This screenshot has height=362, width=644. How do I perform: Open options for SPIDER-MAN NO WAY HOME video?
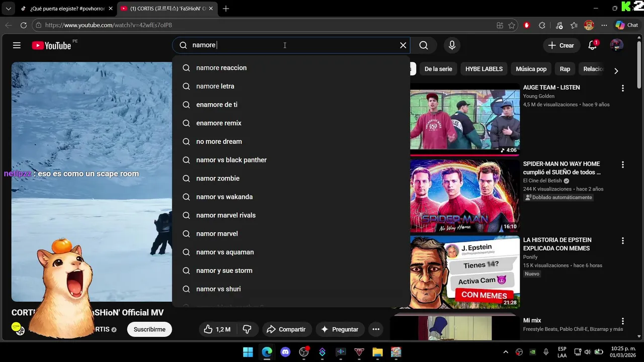click(622, 164)
